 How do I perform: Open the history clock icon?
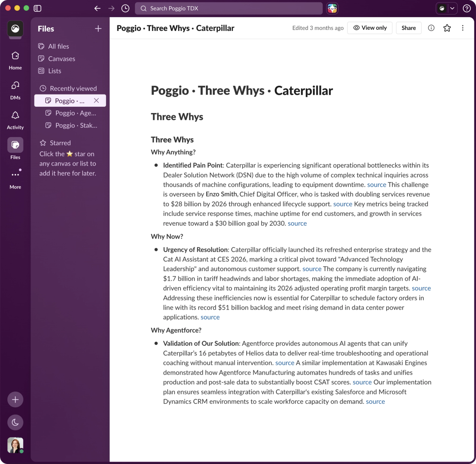125,8
